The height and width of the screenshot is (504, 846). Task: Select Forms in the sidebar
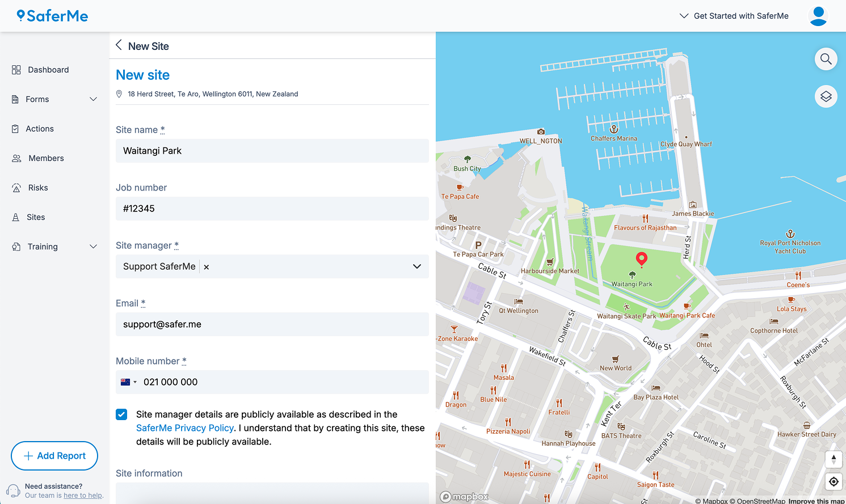click(x=37, y=99)
